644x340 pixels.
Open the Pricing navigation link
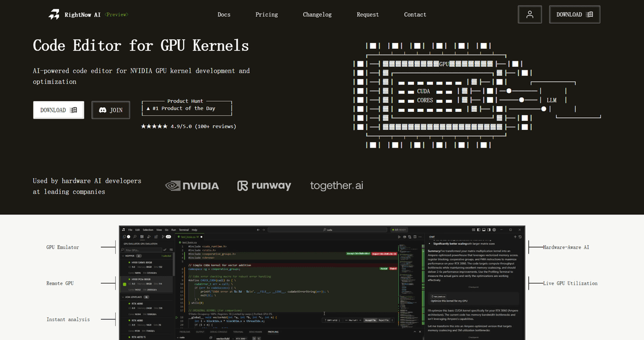click(x=267, y=14)
